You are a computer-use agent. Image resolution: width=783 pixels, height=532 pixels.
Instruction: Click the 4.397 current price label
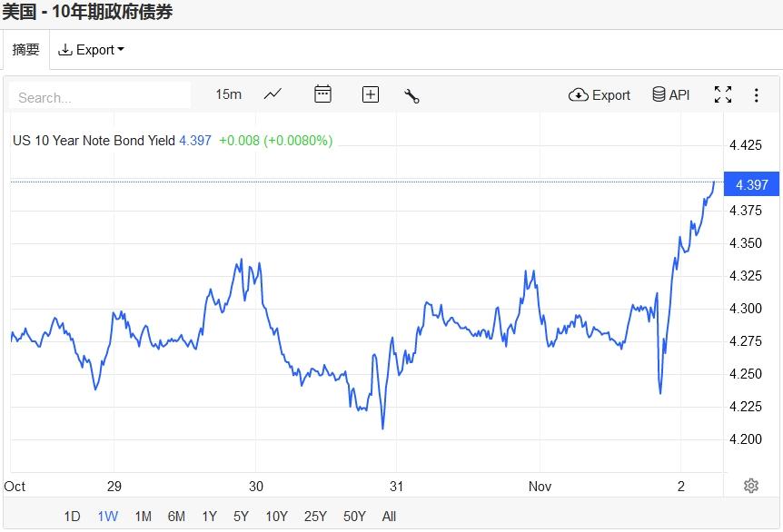(x=751, y=184)
